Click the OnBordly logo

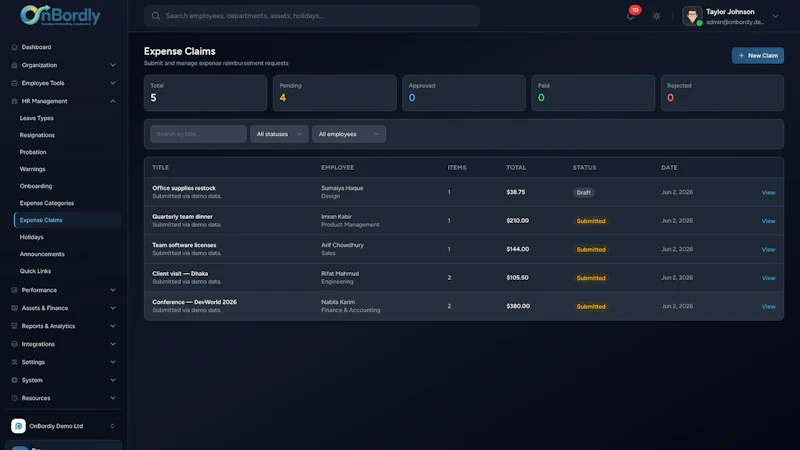click(x=60, y=15)
